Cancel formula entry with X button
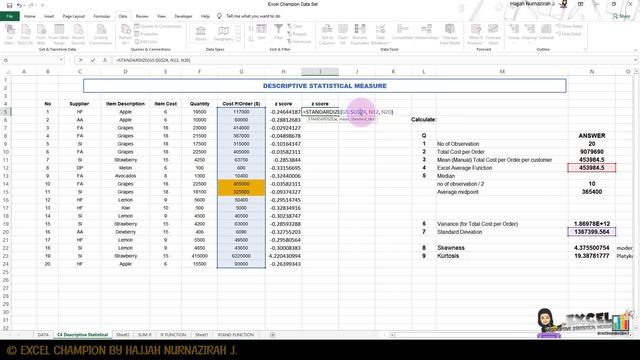The height and width of the screenshot is (360, 640). (x=81, y=60)
